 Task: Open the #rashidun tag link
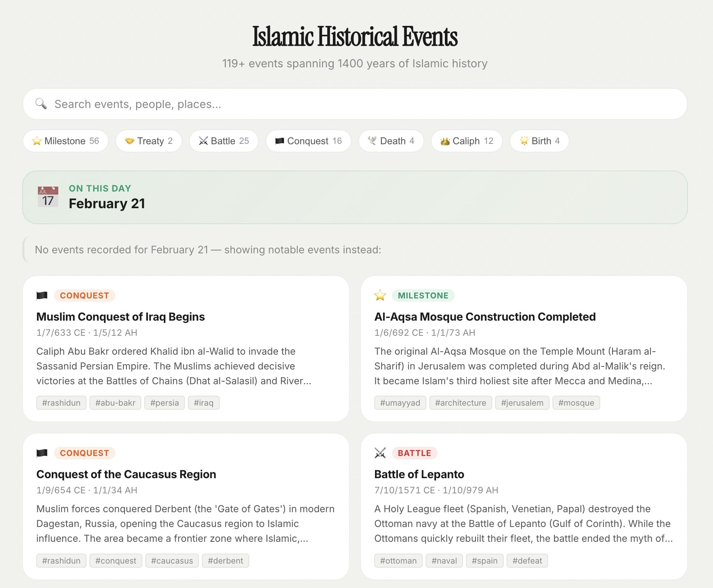click(x=61, y=403)
